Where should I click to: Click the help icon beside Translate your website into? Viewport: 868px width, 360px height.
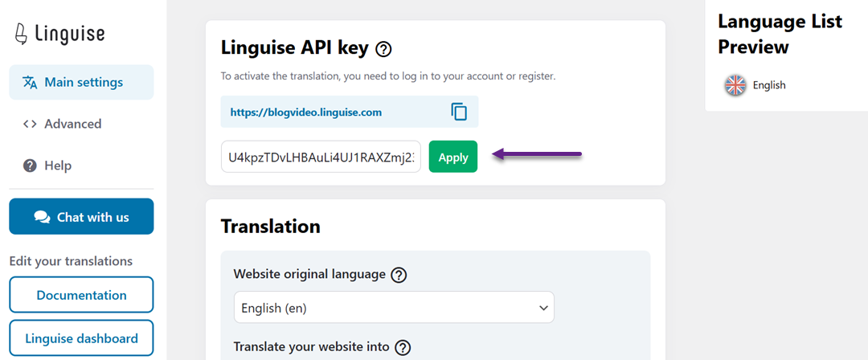(x=404, y=348)
